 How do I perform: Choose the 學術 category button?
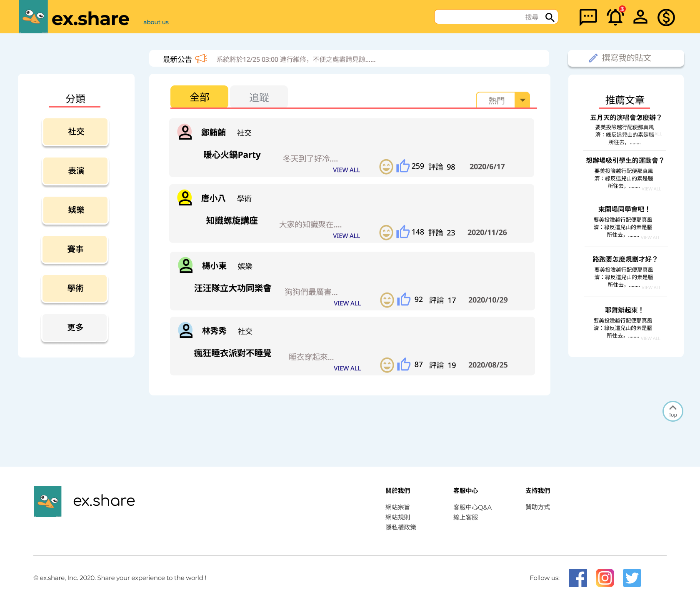[x=75, y=288]
